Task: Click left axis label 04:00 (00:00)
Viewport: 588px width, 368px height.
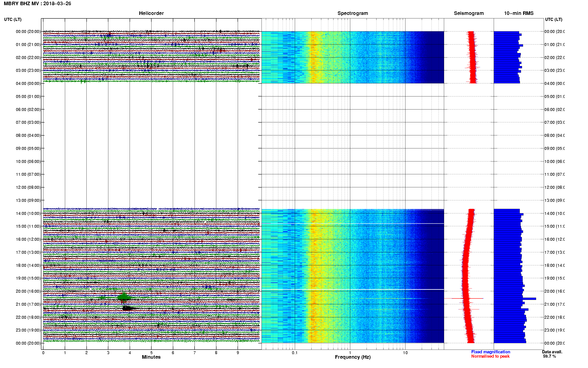Action: pos(28,83)
